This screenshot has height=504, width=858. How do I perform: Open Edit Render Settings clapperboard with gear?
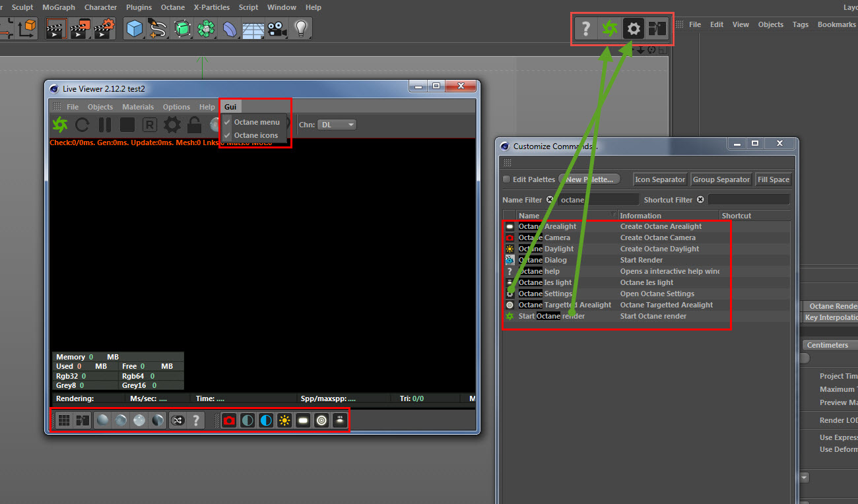[104, 28]
